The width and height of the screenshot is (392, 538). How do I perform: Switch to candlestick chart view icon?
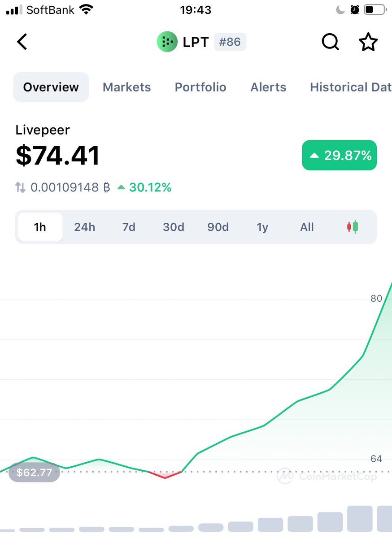[x=353, y=227]
